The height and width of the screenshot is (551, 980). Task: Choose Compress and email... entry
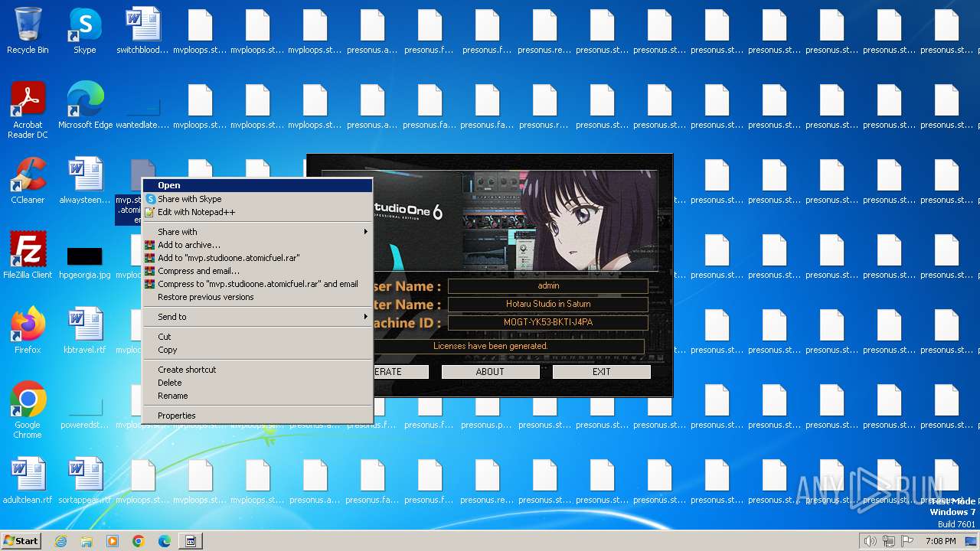tap(258, 271)
